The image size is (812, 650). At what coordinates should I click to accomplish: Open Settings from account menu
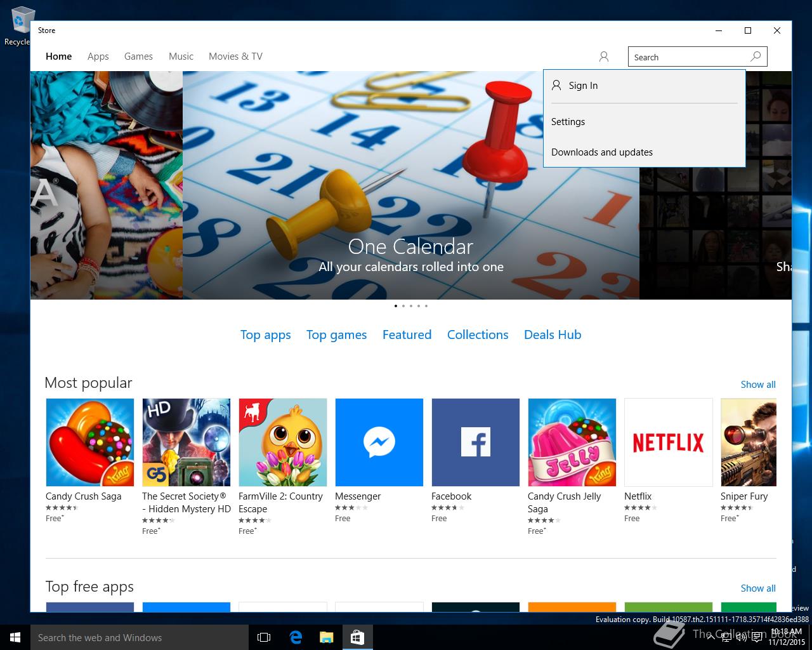[x=644, y=122]
